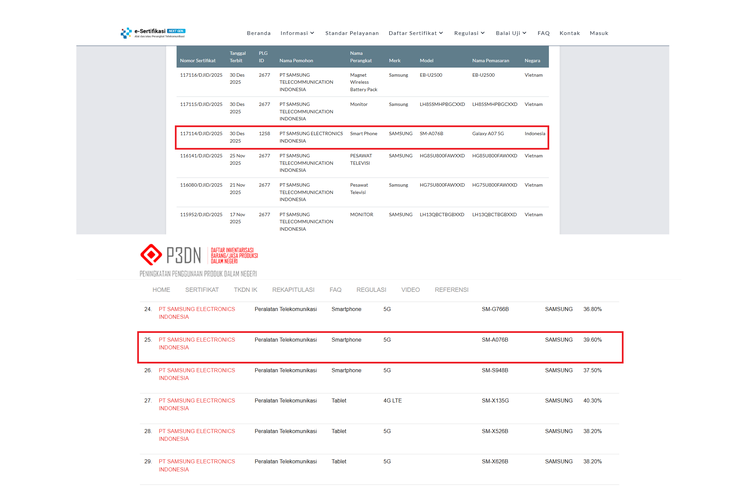Open the Daftar Sertifikat dropdown
Image resolution: width=750 pixels, height=500 pixels.
(x=418, y=33)
